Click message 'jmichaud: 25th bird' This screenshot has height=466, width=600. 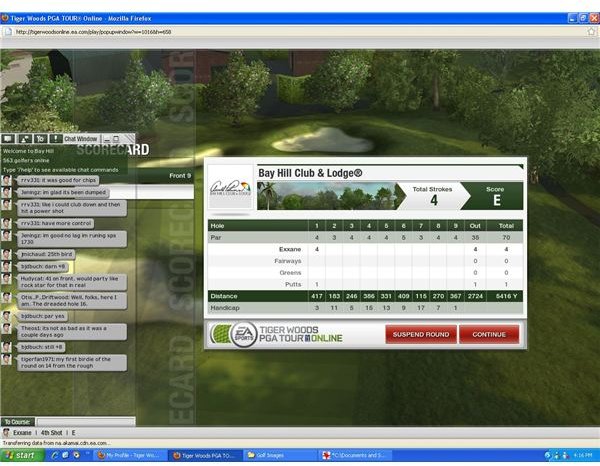tap(46, 254)
